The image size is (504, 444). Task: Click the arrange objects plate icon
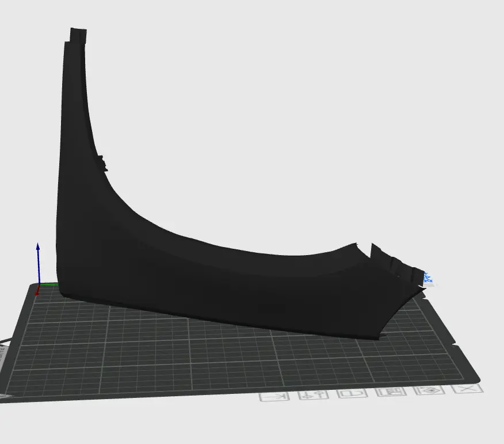[x=391, y=392]
